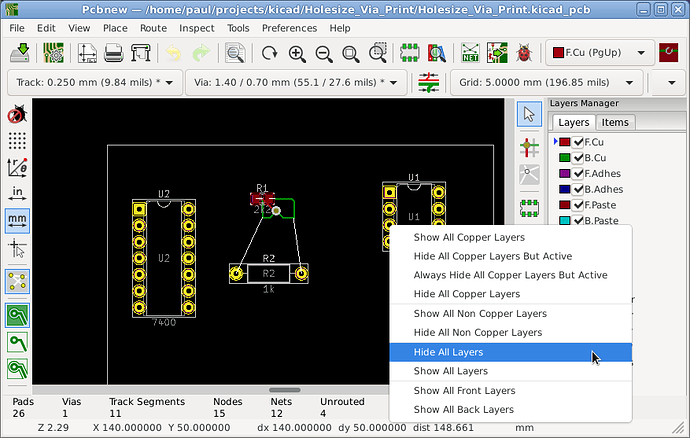Open Board Setup icon
690x438 pixels.
point(54,53)
